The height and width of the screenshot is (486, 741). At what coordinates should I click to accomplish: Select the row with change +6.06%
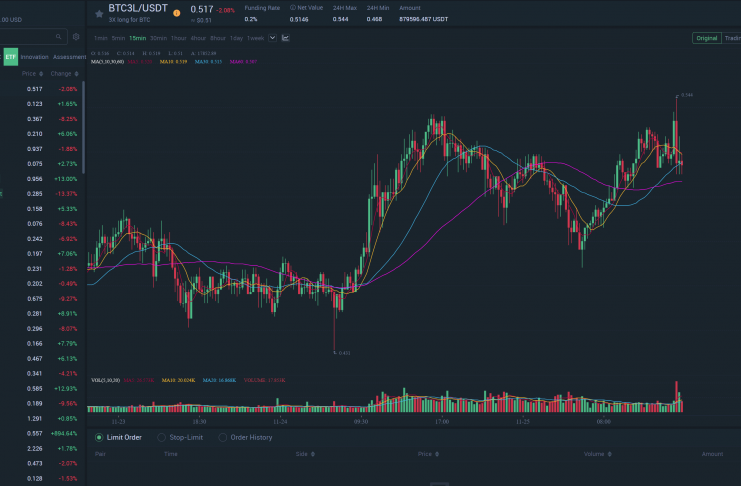point(41,134)
